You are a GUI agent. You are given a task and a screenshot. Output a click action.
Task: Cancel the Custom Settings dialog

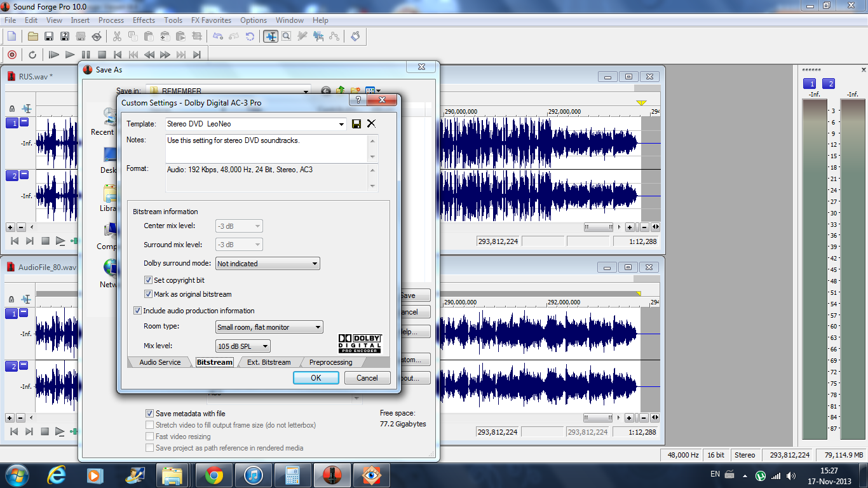pos(367,377)
